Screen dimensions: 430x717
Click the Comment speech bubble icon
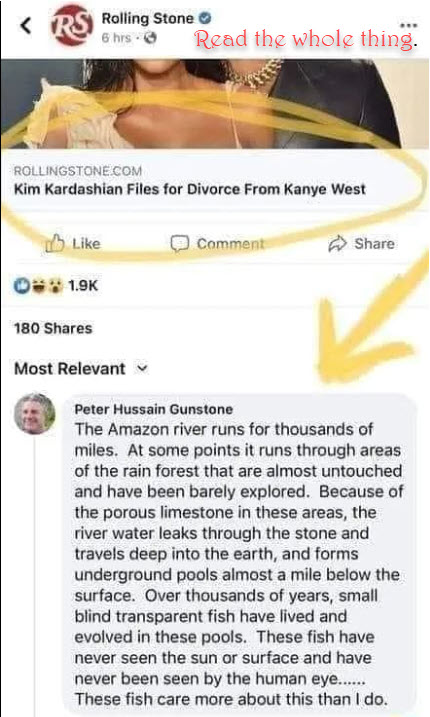tap(179, 244)
